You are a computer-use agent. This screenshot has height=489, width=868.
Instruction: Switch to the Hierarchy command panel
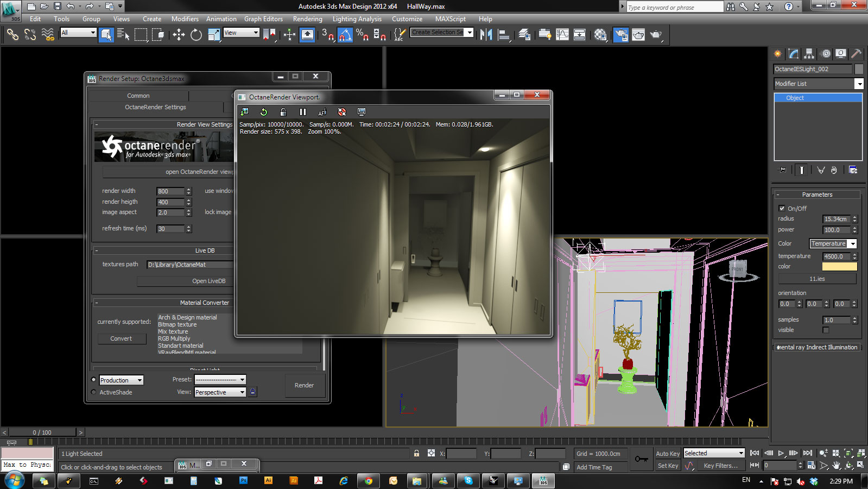809,53
